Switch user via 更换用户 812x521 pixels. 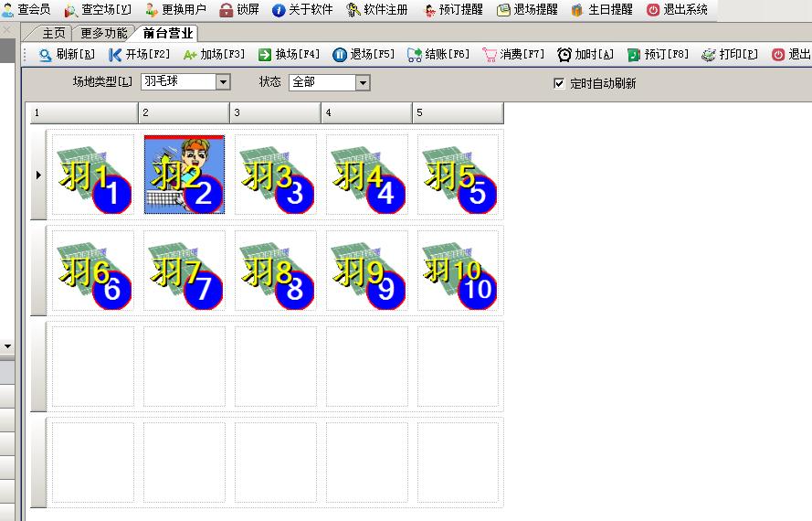point(175,9)
